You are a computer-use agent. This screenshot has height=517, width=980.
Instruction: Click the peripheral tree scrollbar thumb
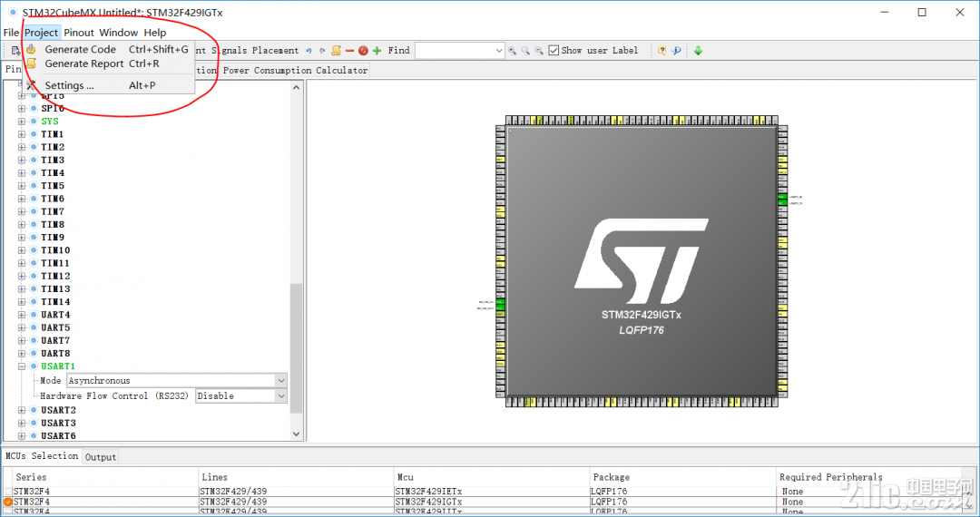(x=296, y=348)
